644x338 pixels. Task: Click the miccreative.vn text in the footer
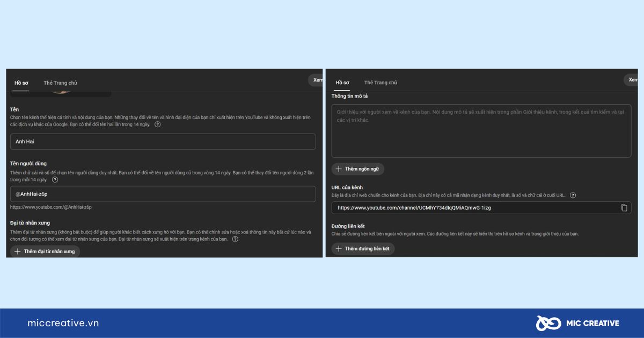click(x=63, y=323)
